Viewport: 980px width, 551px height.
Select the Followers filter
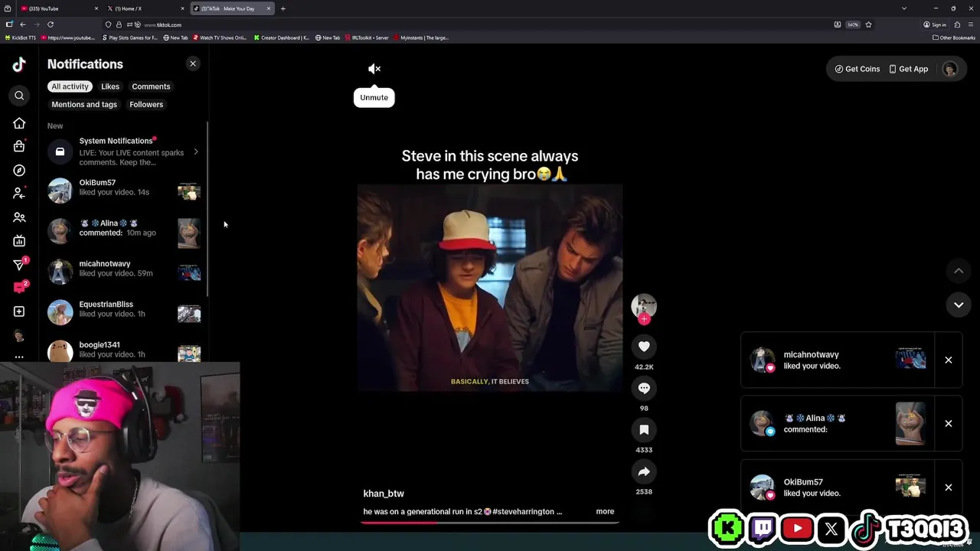click(x=146, y=104)
